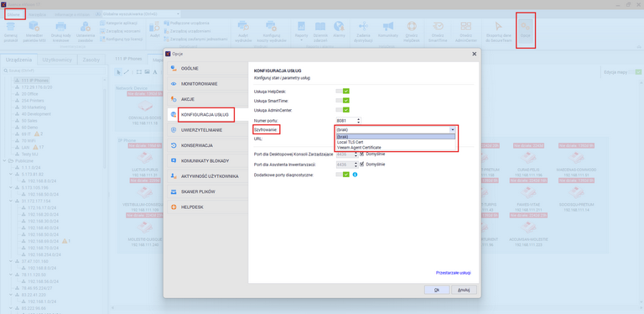The image size is (644, 314).
Task: Open OGÓLNE section in Opcje dialog
Action: point(208,68)
